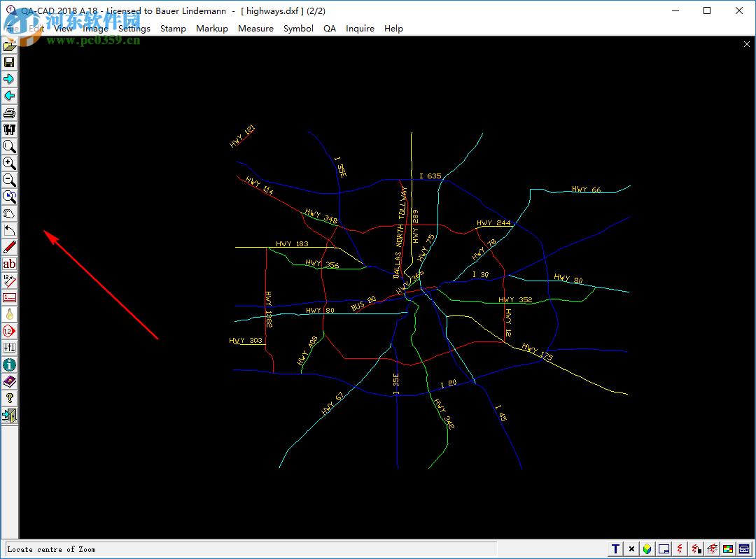756x559 pixels.
Task: Open the Symbol menu
Action: click(x=298, y=29)
